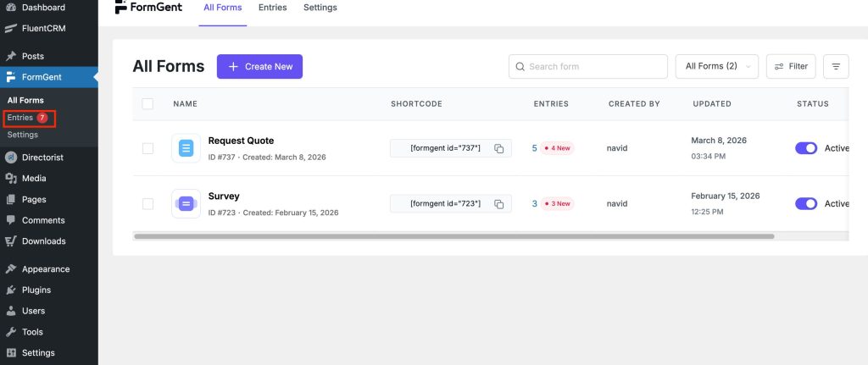Open the All Forms (2) dropdown
Screen dimensions: 868x365
(x=717, y=66)
